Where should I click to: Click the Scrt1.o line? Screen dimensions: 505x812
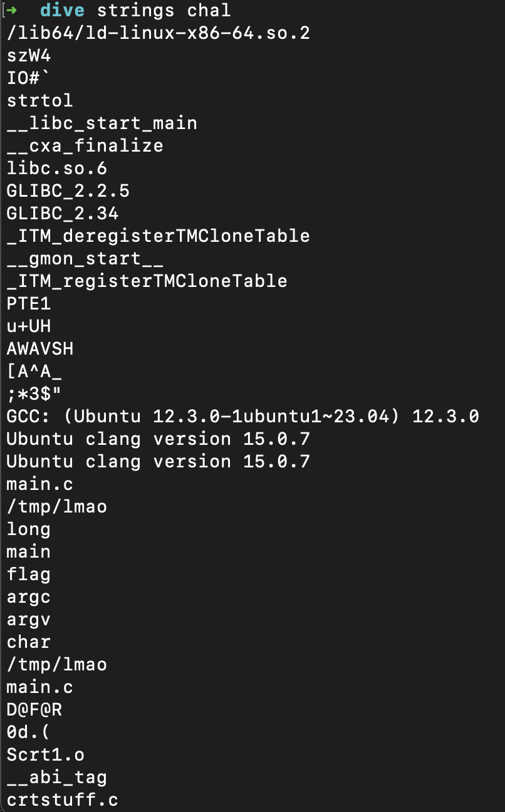tap(45, 754)
